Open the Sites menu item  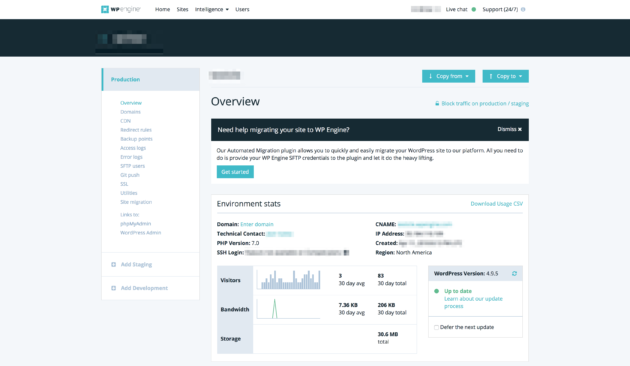pyautogui.click(x=182, y=9)
